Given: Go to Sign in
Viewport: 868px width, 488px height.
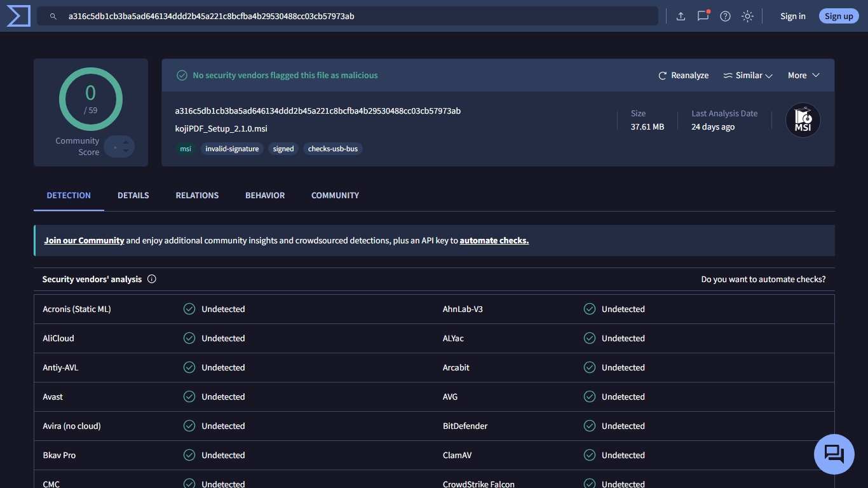Looking at the screenshot, I should point(792,17).
